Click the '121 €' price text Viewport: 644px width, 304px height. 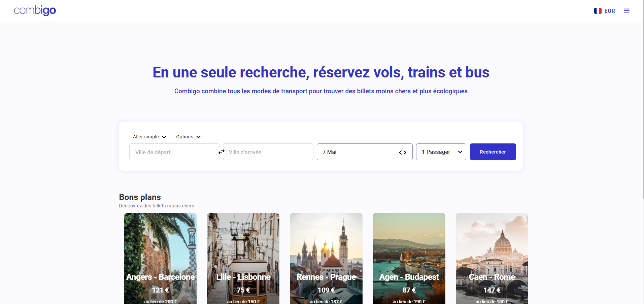[x=160, y=290]
